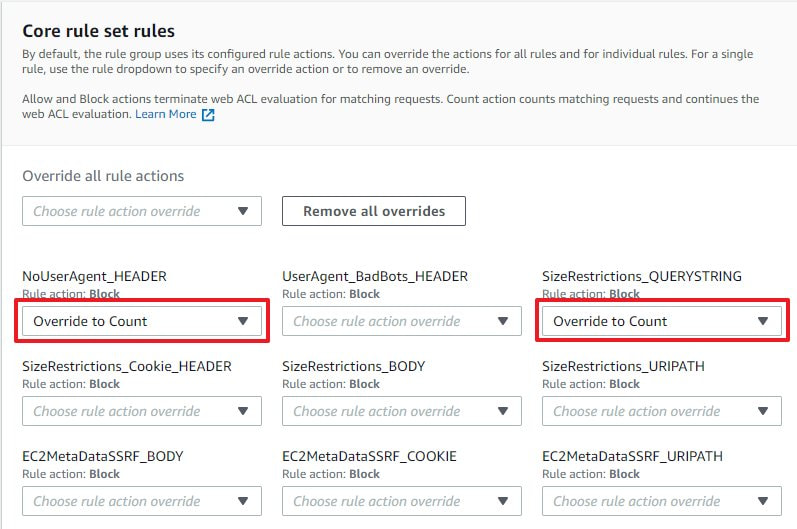This screenshot has width=797, height=529.
Task: Click the SizeRestrictions_URIPATH rule name label
Action: click(623, 366)
